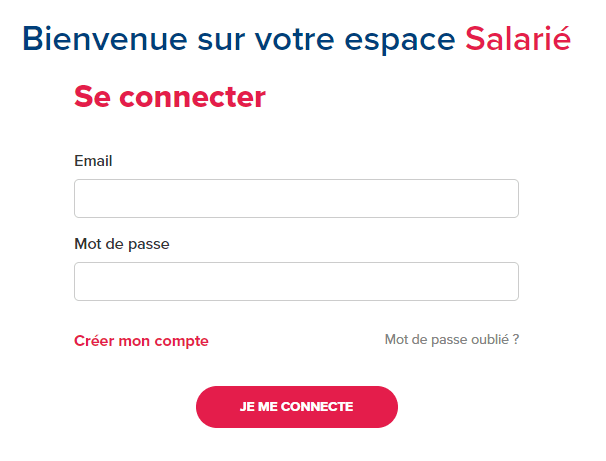
Task: Click the red word Salarié in the title
Action: pyautogui.click(x=518, y=38)
